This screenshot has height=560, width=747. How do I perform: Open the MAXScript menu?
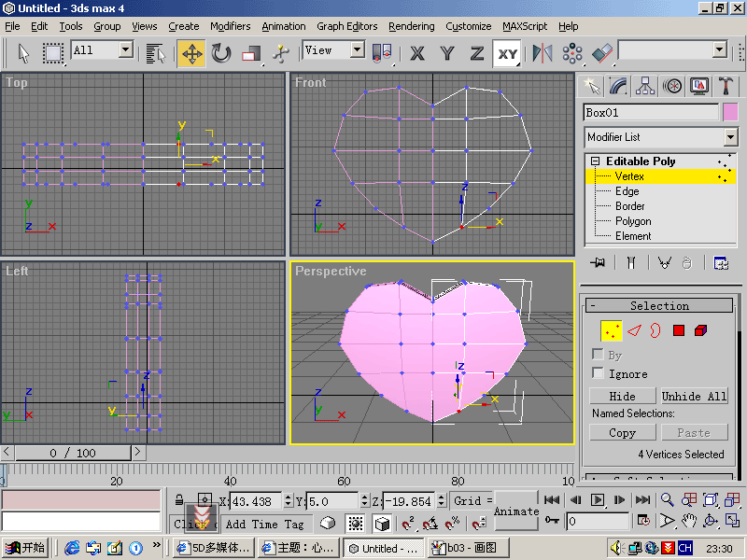pos(525,26)
